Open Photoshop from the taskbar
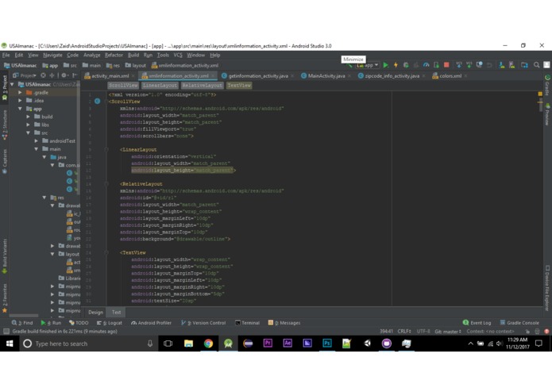 [327, 343]
